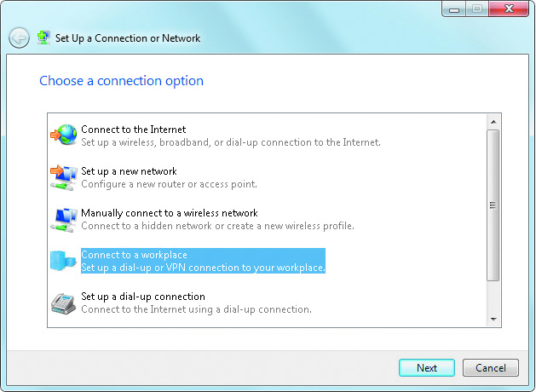Click the blue workplace building icon
The width and height of the screenshot is (536, 392).
pyautogui.click(x=63, y=261)
